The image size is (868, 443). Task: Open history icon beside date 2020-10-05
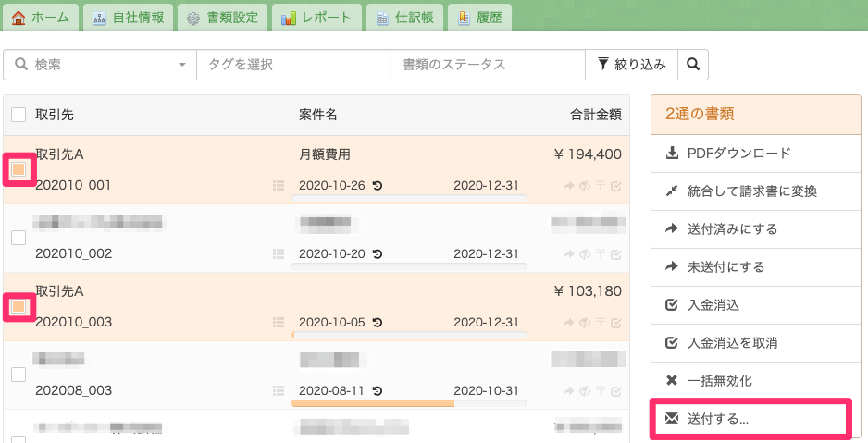[x=378, y=323]
